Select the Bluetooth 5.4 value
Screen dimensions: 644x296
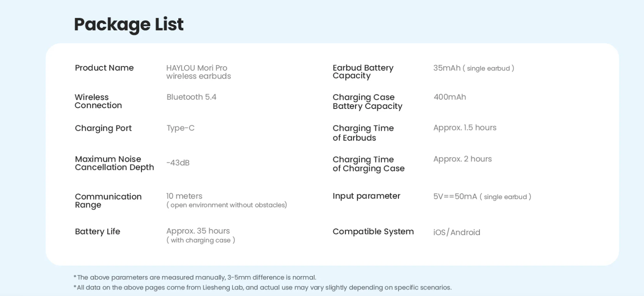[x=191, y=97]
